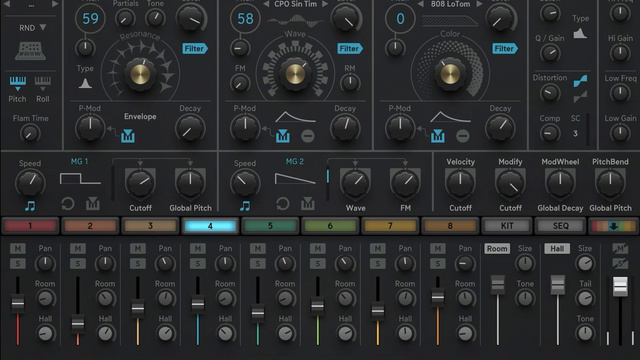
Task: Select the upper blue Distortion curve icon
Action: (x=580, y=81)
